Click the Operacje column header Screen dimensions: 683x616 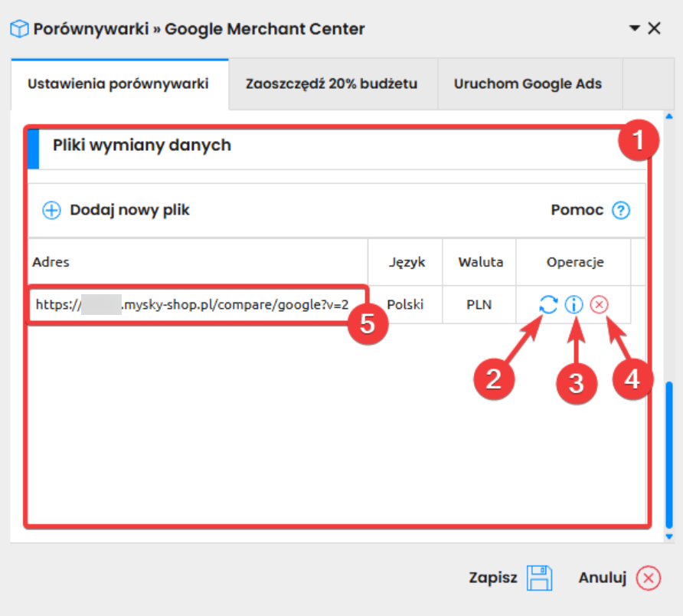[575, 262]
